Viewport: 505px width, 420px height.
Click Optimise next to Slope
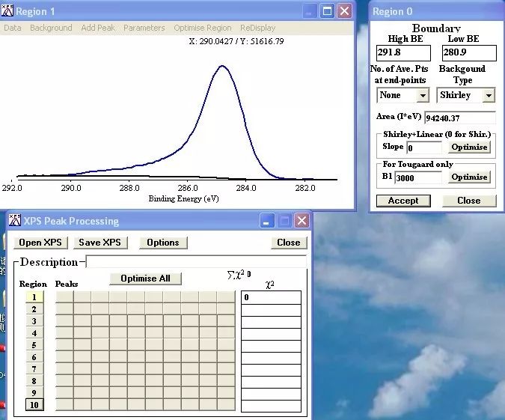click(469, 147)
